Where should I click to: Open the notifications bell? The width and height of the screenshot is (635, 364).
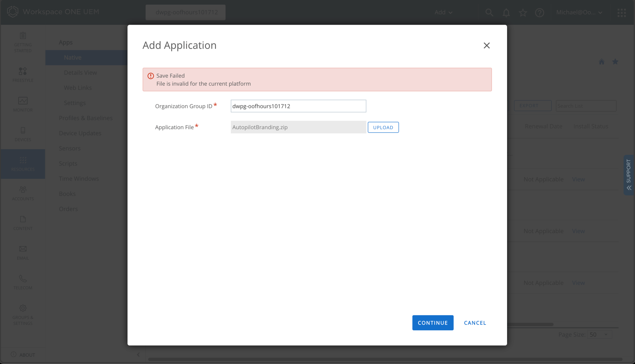pos(506,12)
